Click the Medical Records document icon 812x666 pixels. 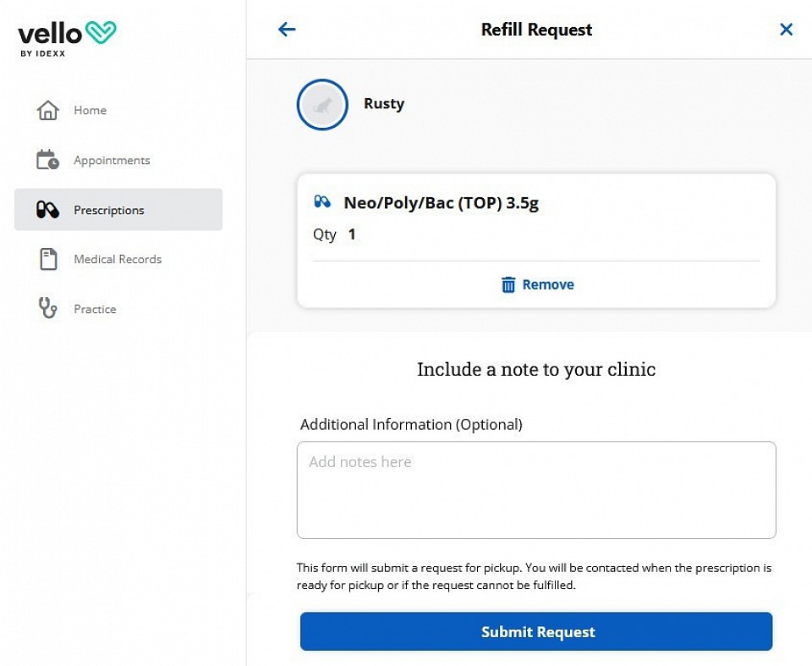point(48,259)
